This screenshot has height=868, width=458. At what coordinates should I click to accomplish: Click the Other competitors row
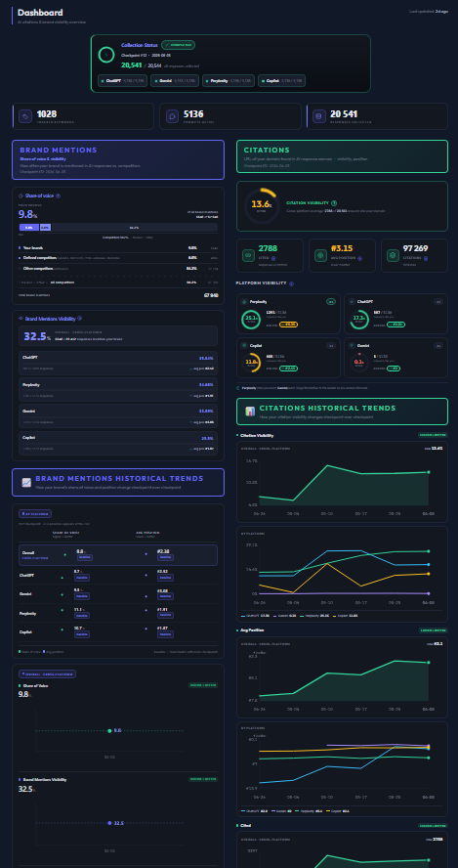(x=118, y=269)
